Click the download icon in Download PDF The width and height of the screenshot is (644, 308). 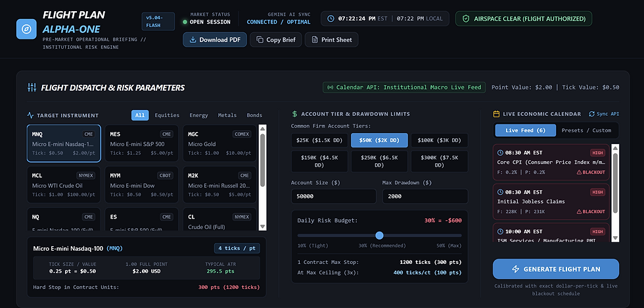[x=192, y=40]
